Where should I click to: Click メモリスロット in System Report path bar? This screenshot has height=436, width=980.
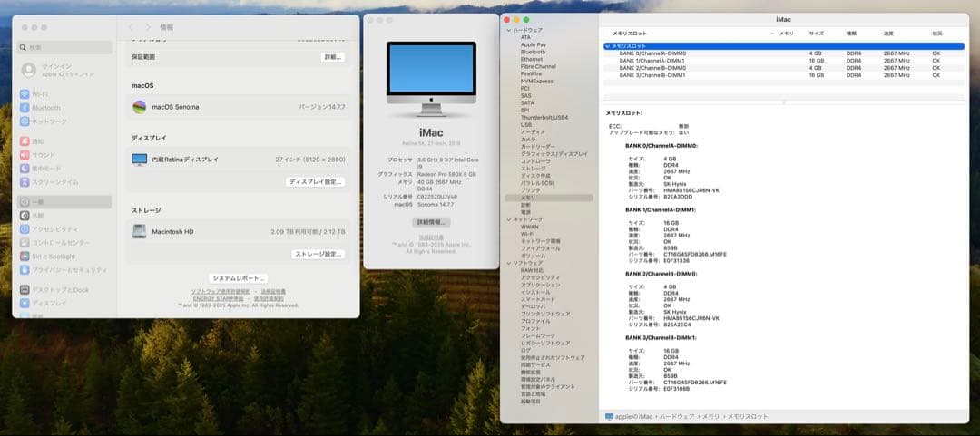pos(747,417)
